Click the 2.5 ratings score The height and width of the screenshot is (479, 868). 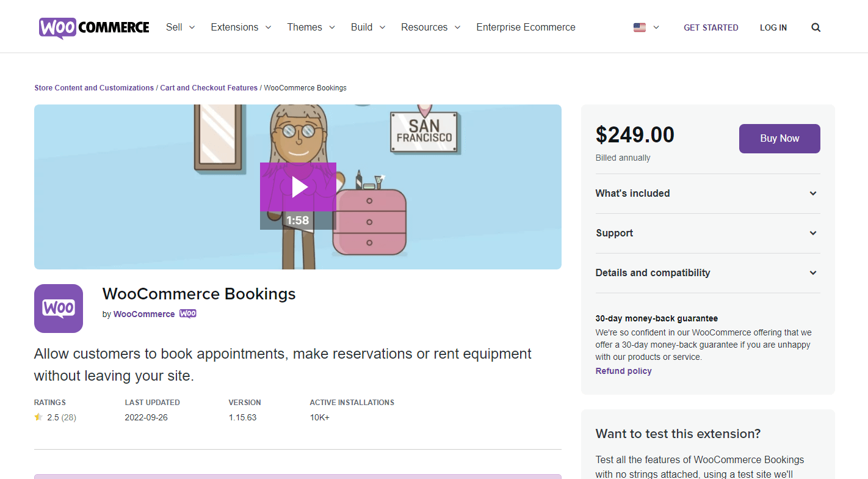pos(55,417)
